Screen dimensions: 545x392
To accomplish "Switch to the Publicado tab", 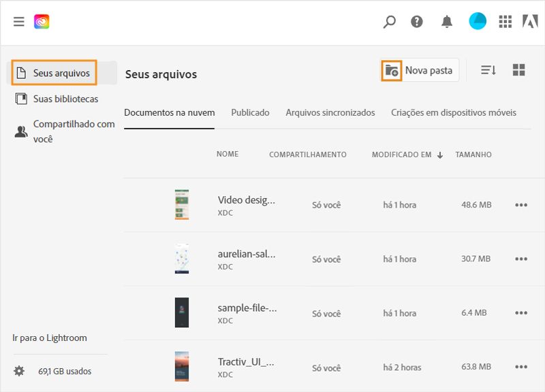I will (250, 112).
